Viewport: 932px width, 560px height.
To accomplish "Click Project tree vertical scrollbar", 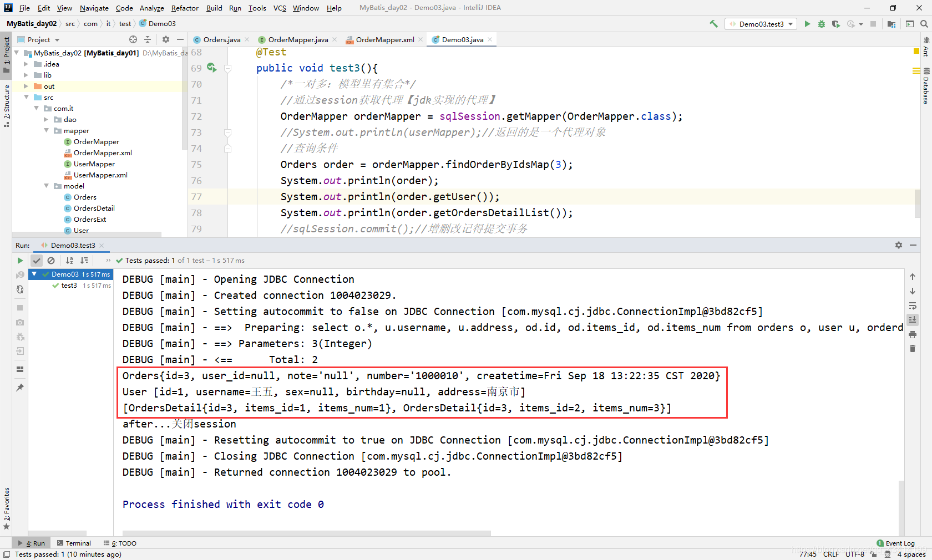I will pos(184,100).
